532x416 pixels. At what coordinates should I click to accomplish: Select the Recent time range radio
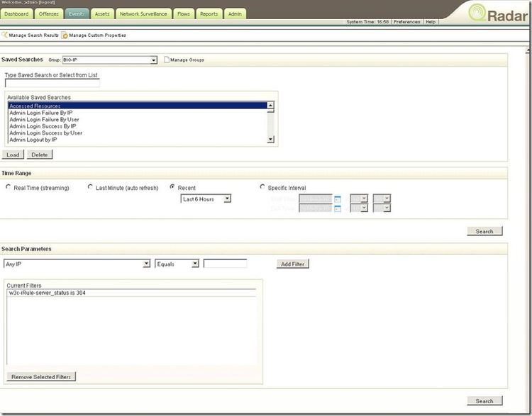click(172, 187)
